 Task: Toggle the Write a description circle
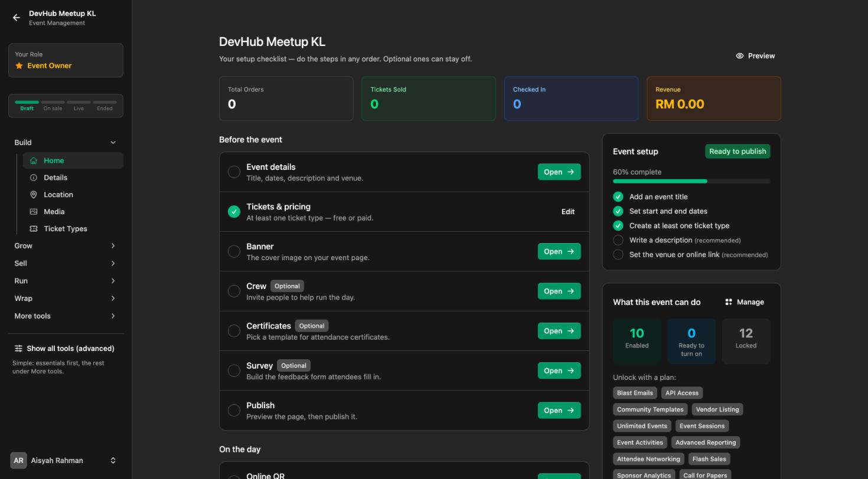point(618,240)
